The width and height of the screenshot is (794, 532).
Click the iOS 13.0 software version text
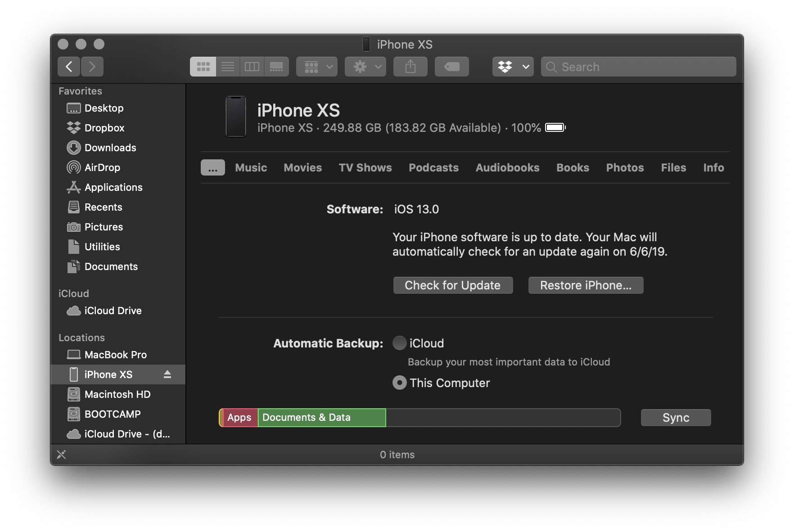416,209
